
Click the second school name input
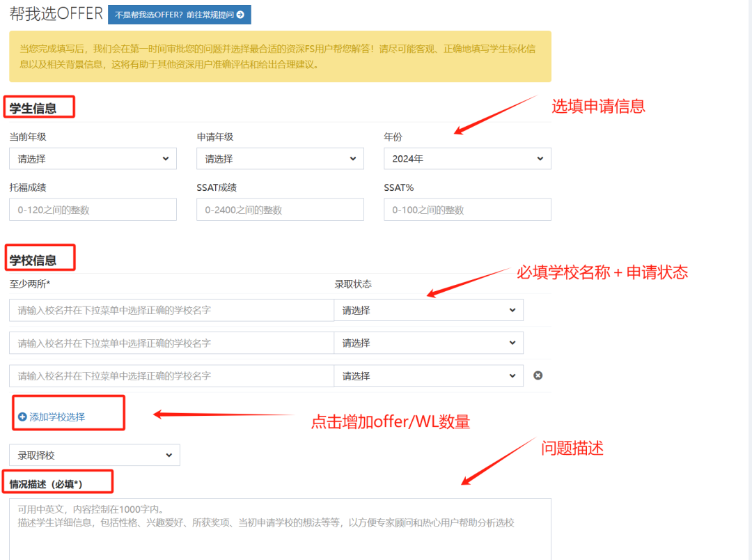point(172,343)
